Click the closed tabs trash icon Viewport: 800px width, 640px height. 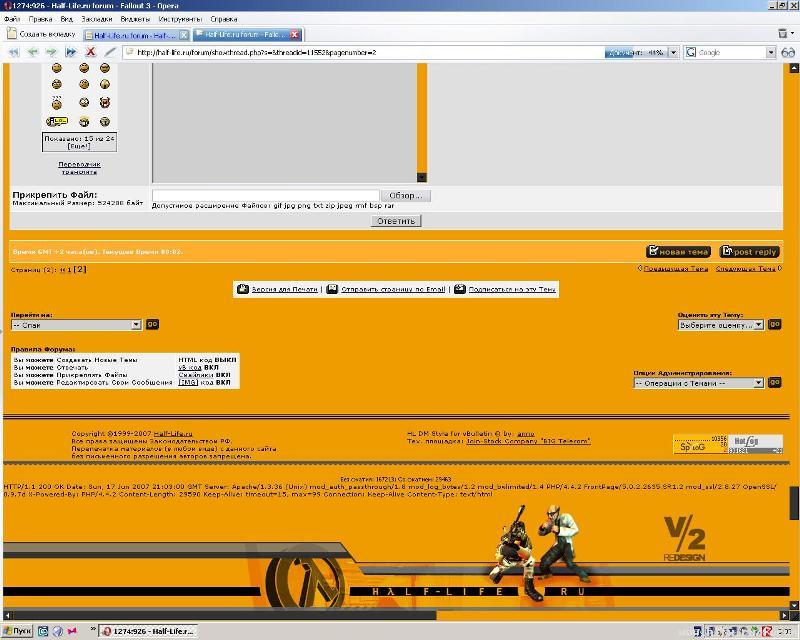tap(785, 34)
